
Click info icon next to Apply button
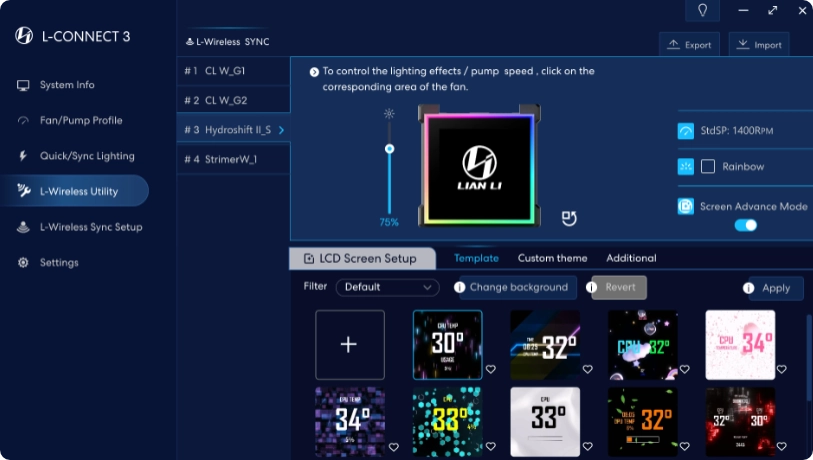coord(748,288)
